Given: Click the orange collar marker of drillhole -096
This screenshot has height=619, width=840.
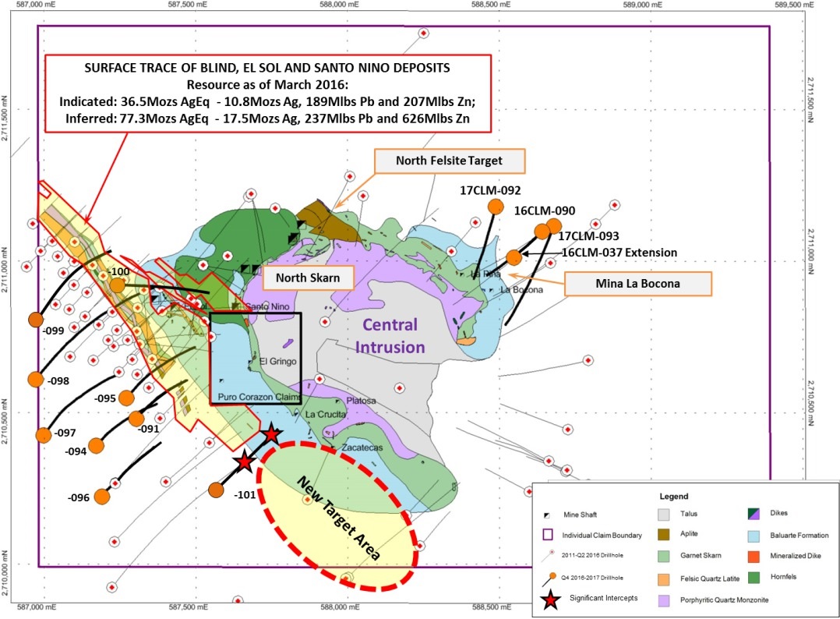Looking at the screenshot, I should coord(102,497).
